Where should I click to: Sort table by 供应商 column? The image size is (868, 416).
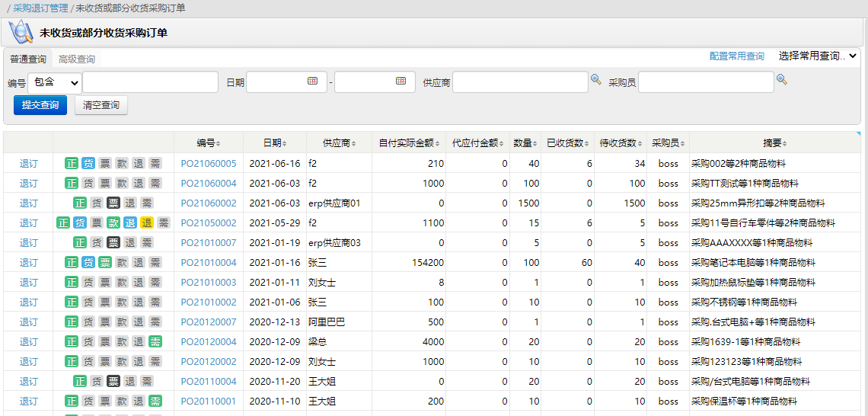pyautogui.click(x=340, y=143)
